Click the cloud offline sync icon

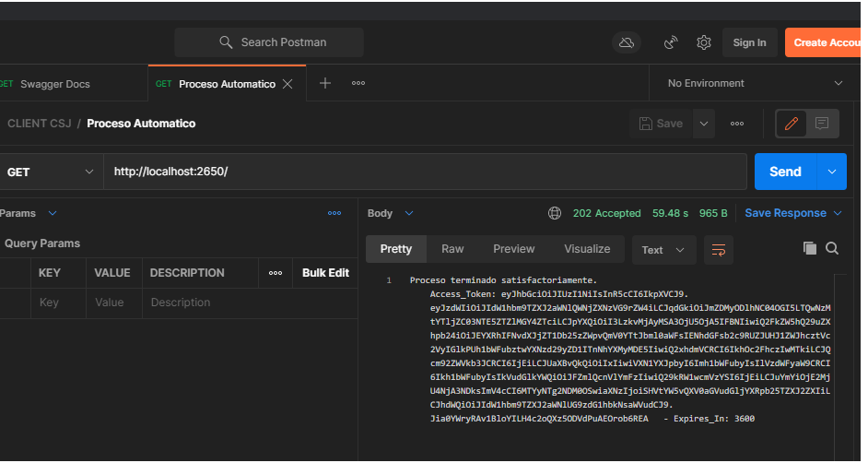[x=627, y=42]
